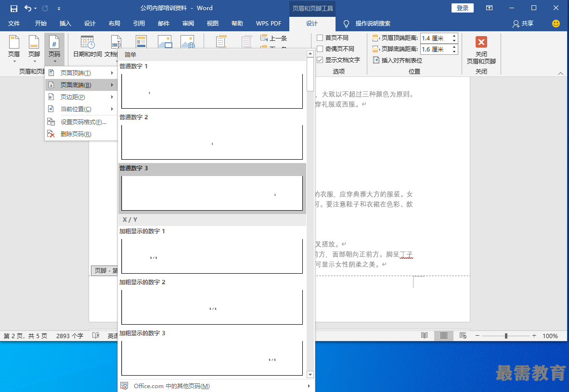The image size is (569, 392).
Task: Expand the 页边距(P) submenu
Action: (x=81, y=97)
